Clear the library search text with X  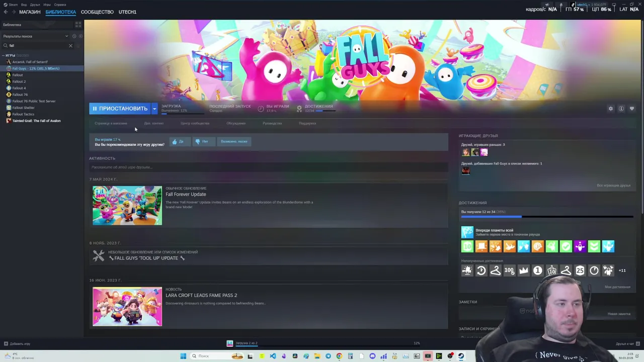coord(70,46)
